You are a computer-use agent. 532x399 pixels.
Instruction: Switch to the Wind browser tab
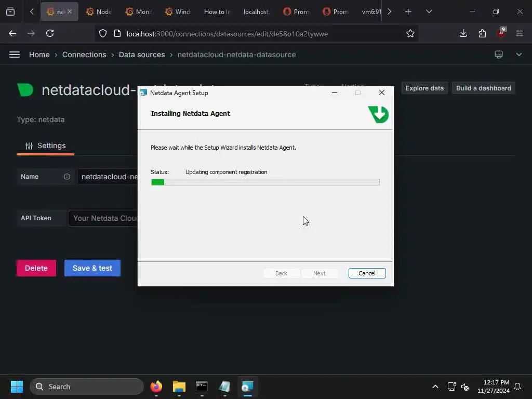pos(178,12)
